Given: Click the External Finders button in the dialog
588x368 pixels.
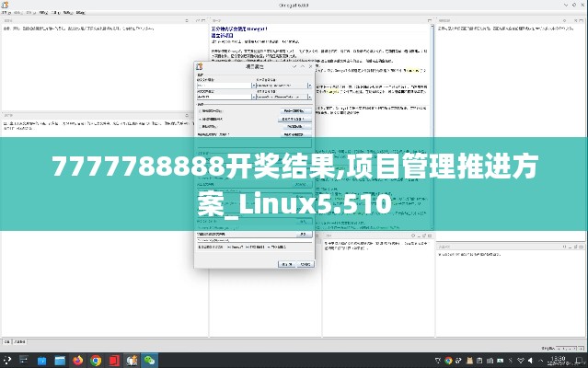Looking at the screenshot, I should 295,134.
